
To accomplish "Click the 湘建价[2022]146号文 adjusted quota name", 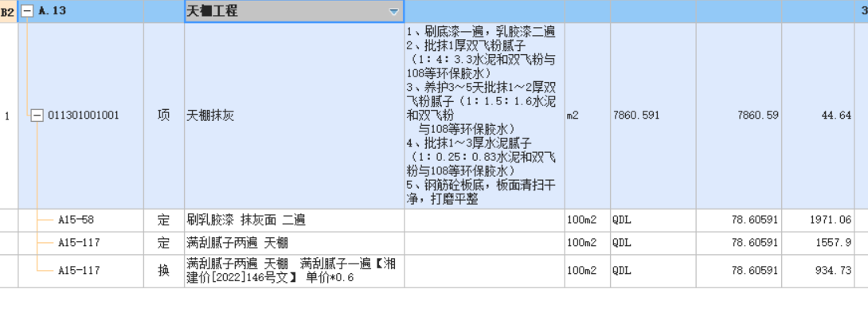I will coord(294,271).
